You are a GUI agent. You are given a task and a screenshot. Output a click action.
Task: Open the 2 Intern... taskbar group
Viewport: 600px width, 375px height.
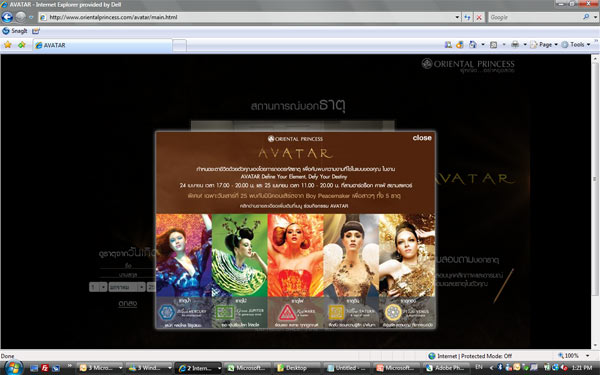point(198,368)
